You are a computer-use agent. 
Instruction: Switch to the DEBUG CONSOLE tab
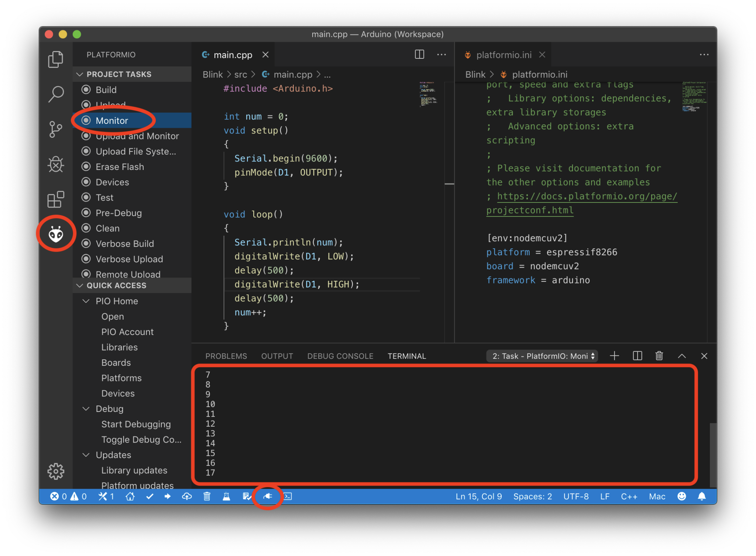[340, 356]
